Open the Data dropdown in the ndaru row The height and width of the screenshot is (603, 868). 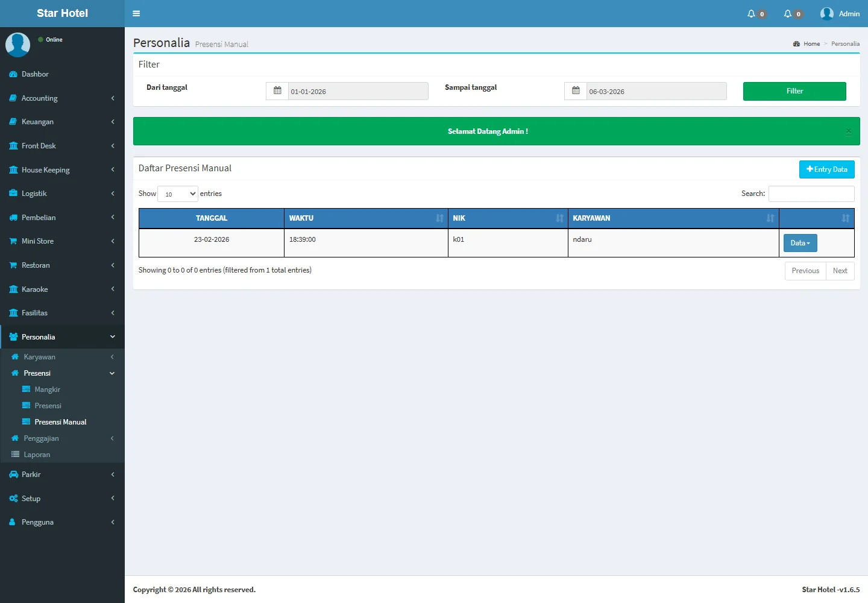click(800, 243)
